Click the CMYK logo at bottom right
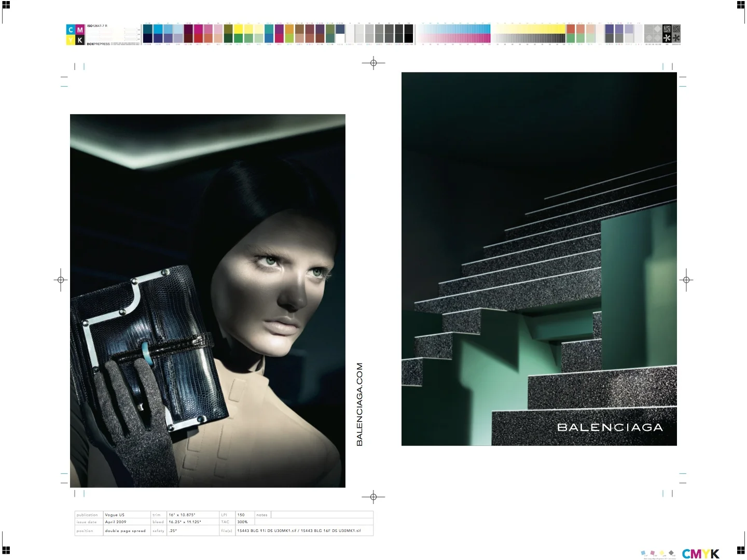The image size is (747, 560). click(700, 554)
